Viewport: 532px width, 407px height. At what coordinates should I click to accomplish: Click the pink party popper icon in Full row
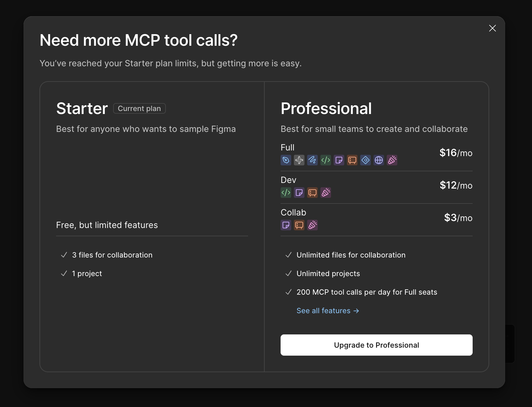click(x=392, y=160)
